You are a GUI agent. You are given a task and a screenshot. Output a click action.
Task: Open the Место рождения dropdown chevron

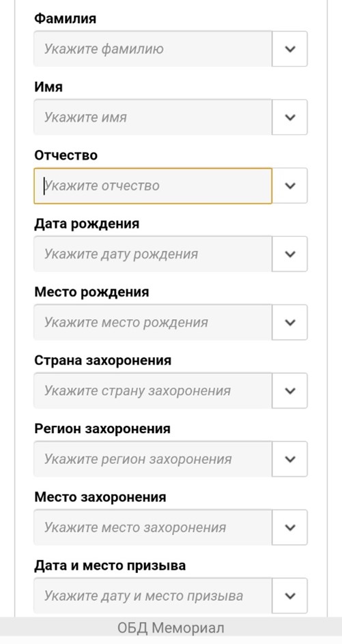tap(290, 323)
